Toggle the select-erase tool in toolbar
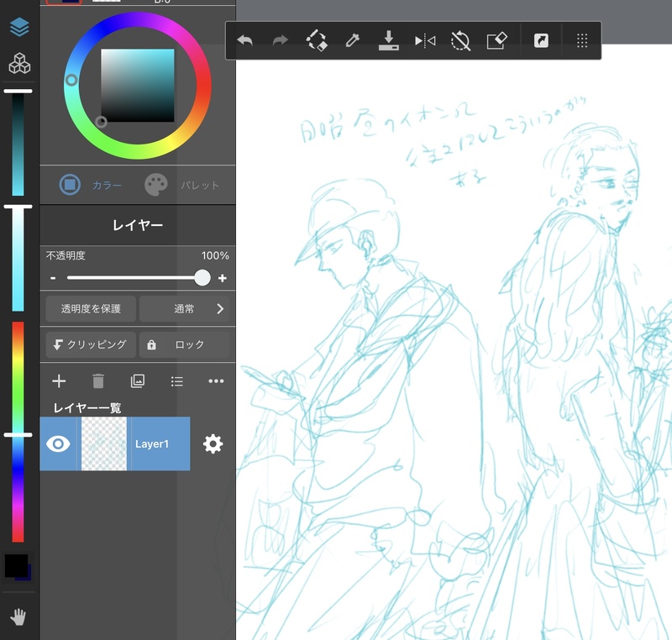 pos(317,40)
